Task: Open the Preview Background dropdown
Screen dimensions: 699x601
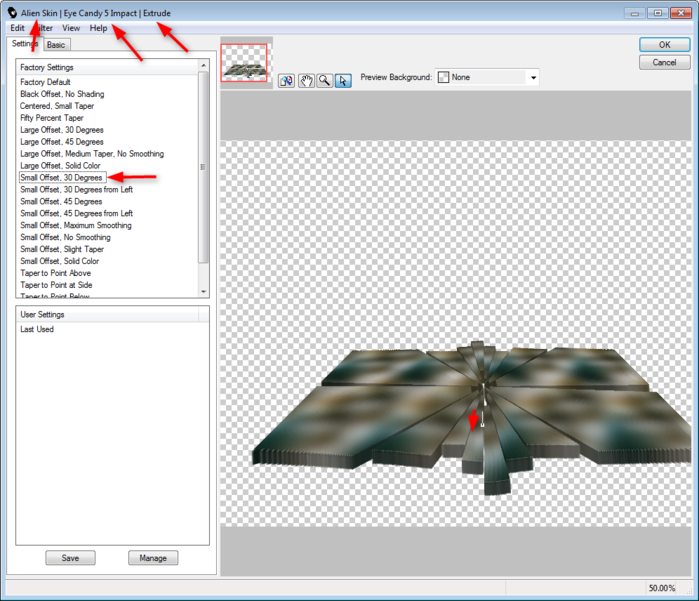Action: tap(487, 78)
